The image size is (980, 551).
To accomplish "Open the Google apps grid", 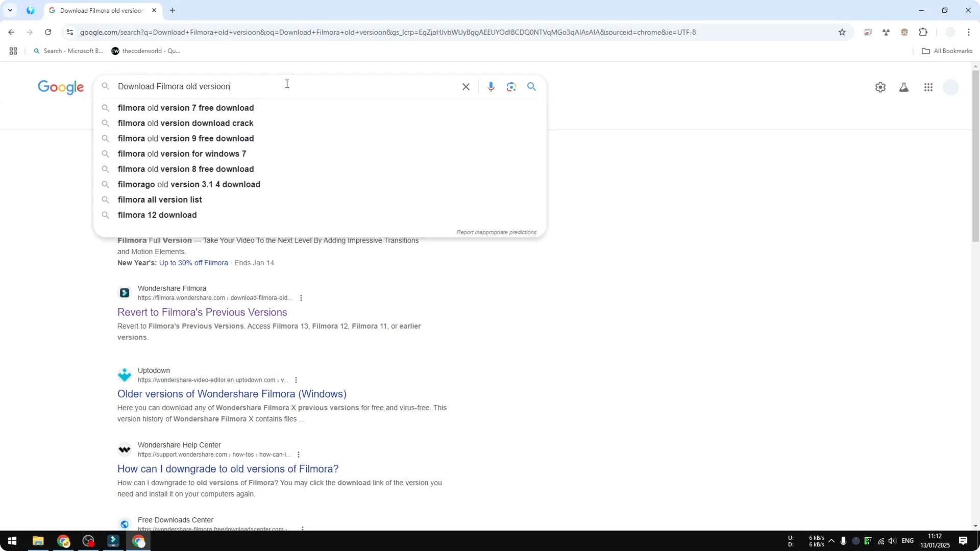I will 928,87.
